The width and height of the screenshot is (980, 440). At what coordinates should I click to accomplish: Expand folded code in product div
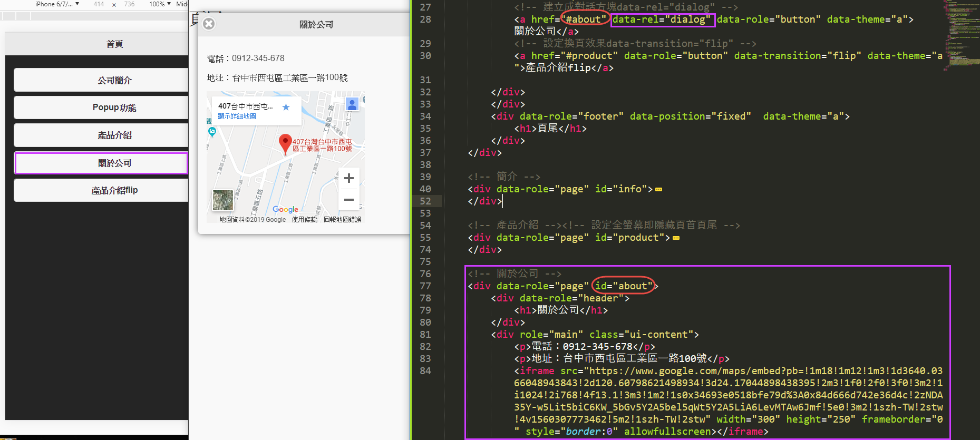(676, 238)
